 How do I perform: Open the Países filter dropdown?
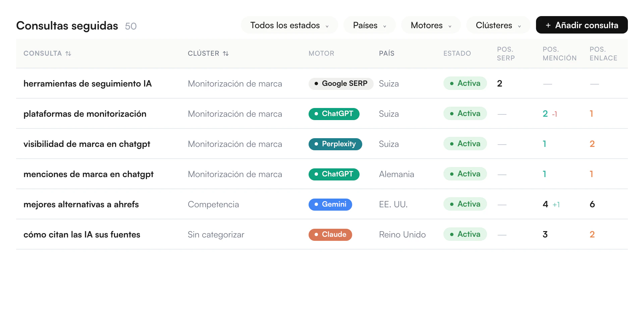[370, 25]
